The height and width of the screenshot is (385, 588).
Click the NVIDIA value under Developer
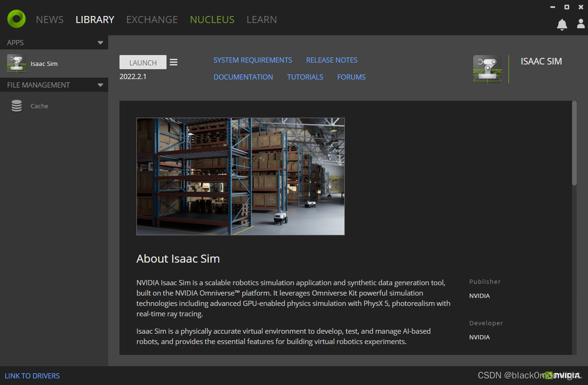[480, 337]
